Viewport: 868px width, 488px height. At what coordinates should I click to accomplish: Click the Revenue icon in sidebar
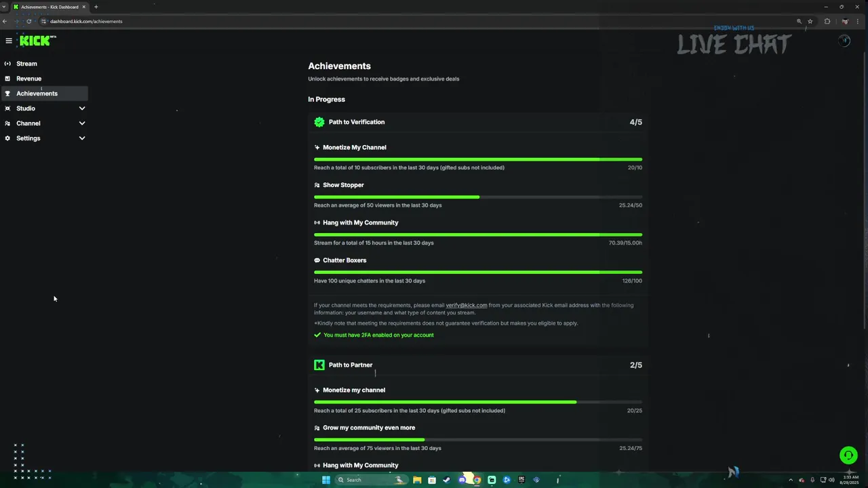tap(7, 79)
